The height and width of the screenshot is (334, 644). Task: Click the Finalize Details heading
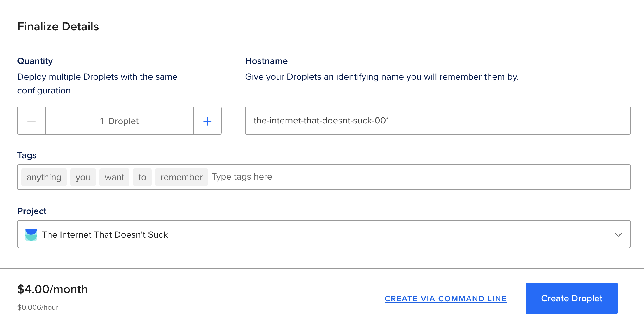click(x=58, y=27)
